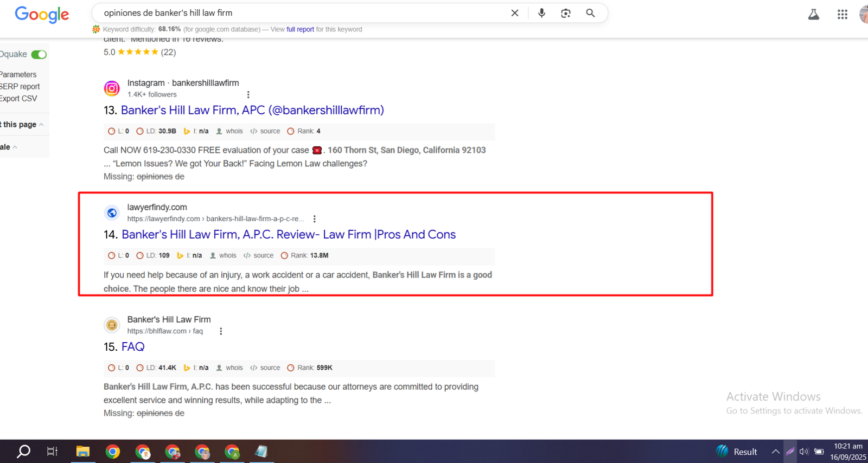The width and height of the screenshot is (868, 463).
Task: View full report for this keyword
Action: [x=300, y=29]
